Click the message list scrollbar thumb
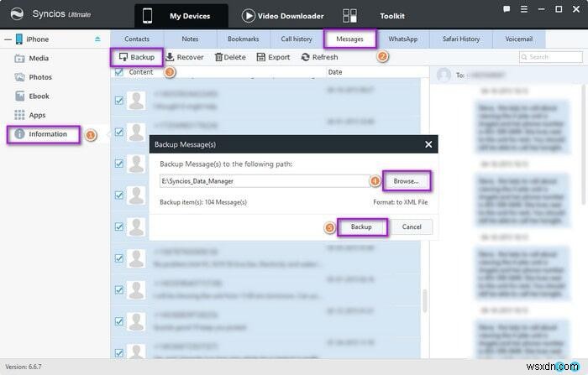The width and height of the screenshot is (588, 375). tap(424, 300)
